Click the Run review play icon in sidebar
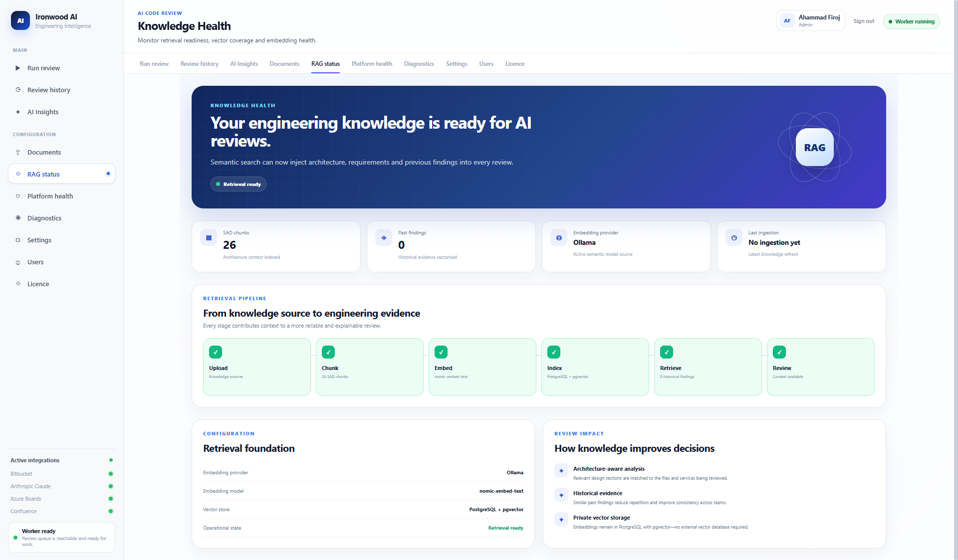The height and width of the screenshot is (560, 958). (x=18, y=68)
